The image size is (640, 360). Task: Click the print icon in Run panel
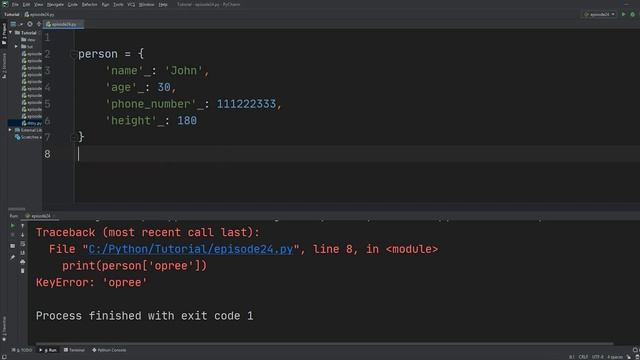pyautogui.click(x=22, y=262)
